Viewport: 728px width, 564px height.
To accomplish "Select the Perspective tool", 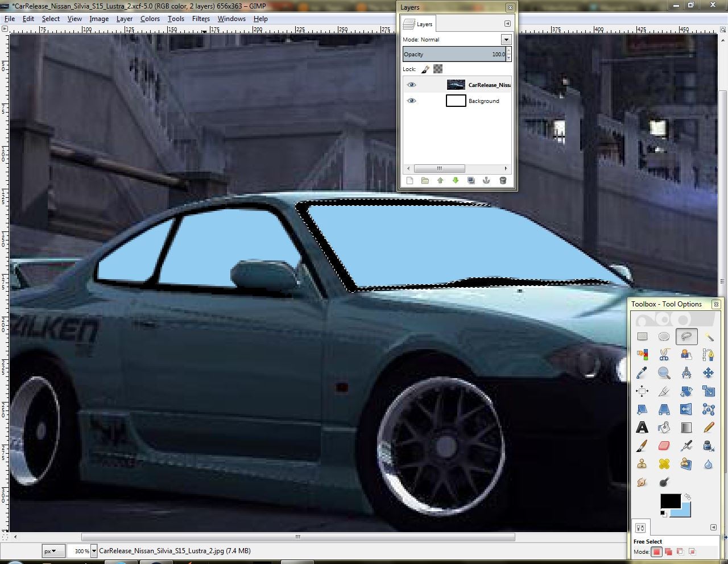I will tap(664, 409).
